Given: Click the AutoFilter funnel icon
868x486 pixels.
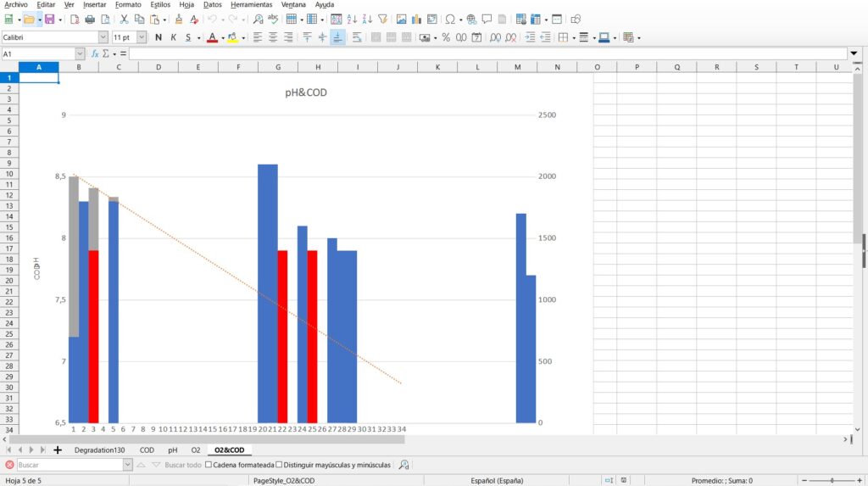Looking at the screenshot, I should pyautogui.click(x=382, y=20).
